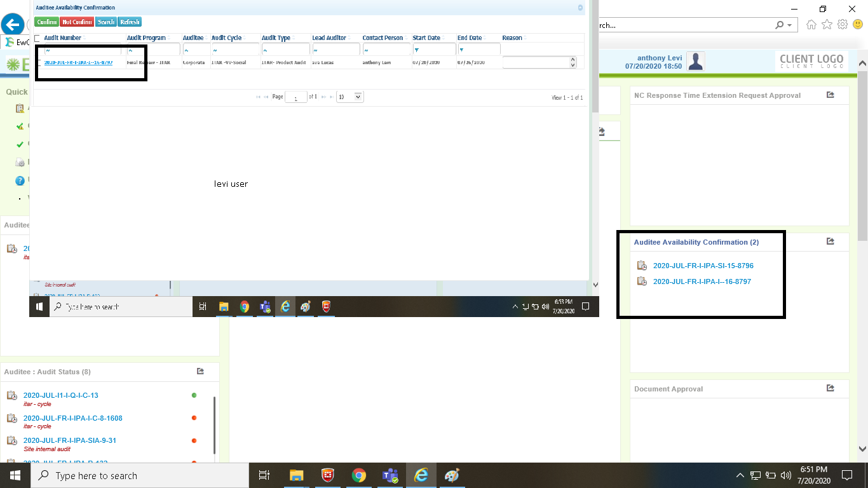Click red status dot for 2020-JUL-FR-I-IPA-I-C-8-1608
This screenshot has width=868, height=488.
point(194,418)
